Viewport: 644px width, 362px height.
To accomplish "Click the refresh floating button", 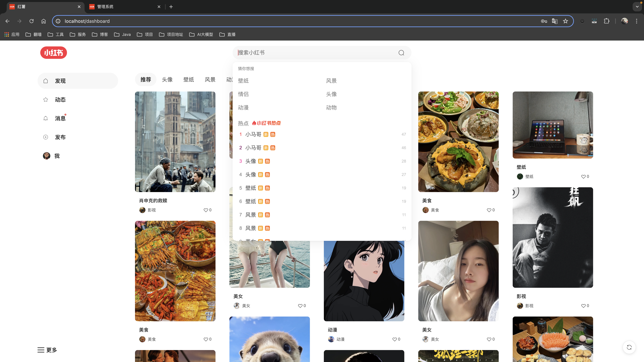I will [x=629, y=347].
